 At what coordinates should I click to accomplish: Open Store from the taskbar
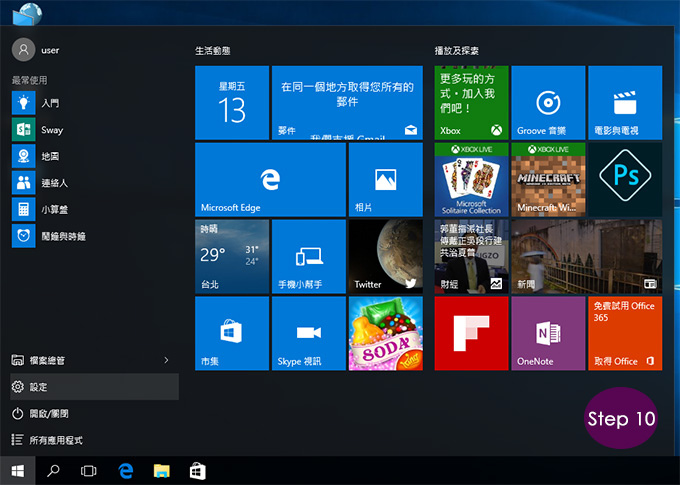pyautogui.click(x=197, y=471)
